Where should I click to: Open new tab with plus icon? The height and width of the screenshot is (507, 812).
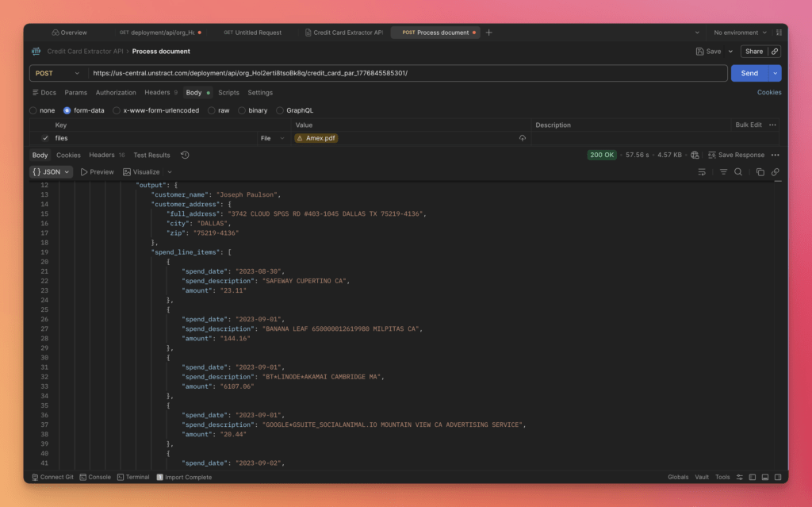488,33
